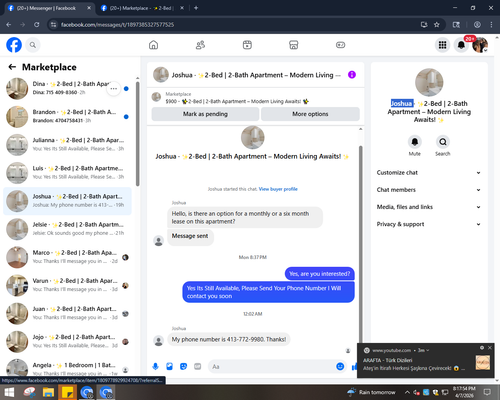Attach a file photo icon in composer
This screenshot has width=500, height=400.
[x=169, y=367]
